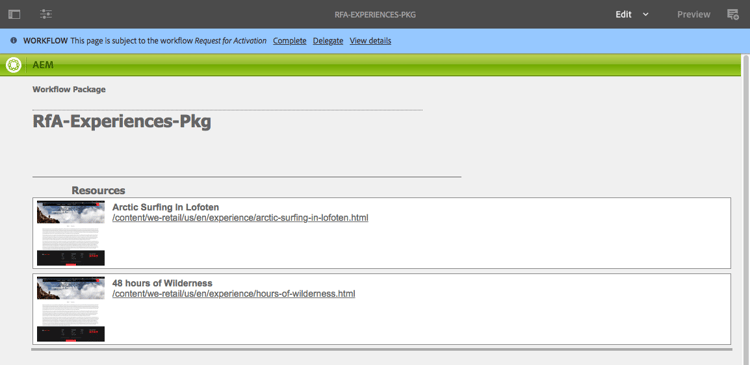
Task: Expand the Edit mode dropdown chevron
Action: (645, 14)
